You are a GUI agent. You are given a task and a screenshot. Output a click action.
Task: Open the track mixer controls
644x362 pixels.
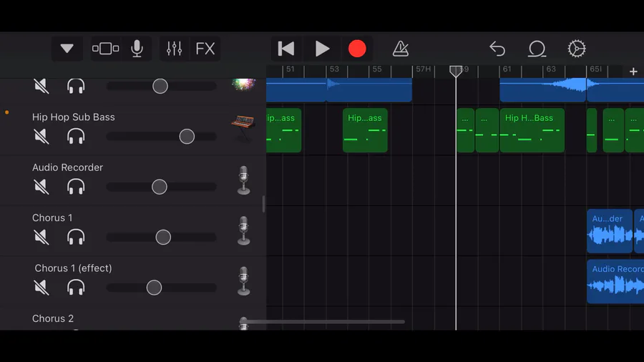[174, 49]
